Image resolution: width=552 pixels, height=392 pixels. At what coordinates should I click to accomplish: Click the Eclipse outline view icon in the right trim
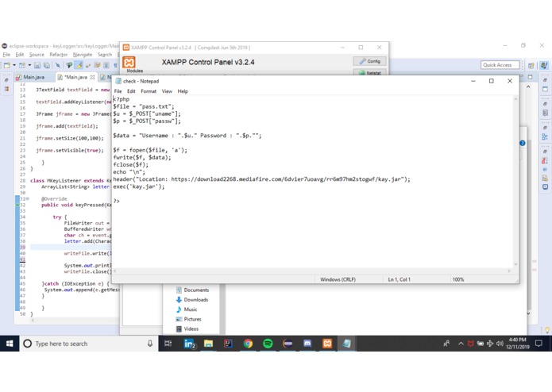pos(545,136)
